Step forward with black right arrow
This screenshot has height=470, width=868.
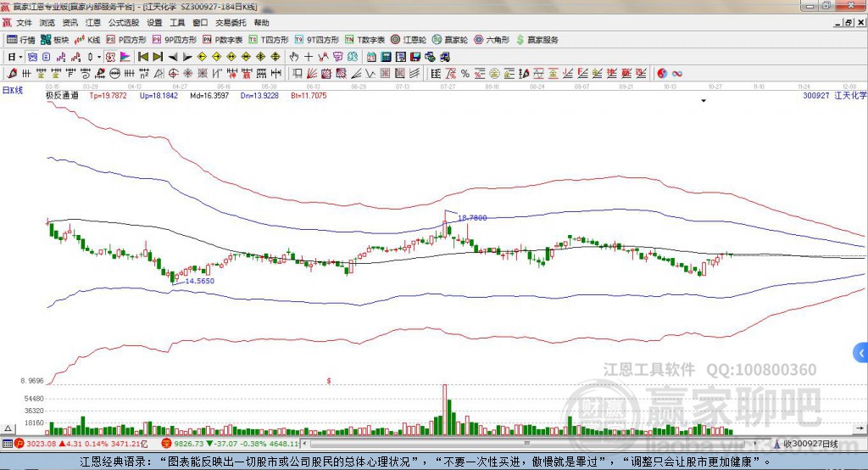(187, 57)
